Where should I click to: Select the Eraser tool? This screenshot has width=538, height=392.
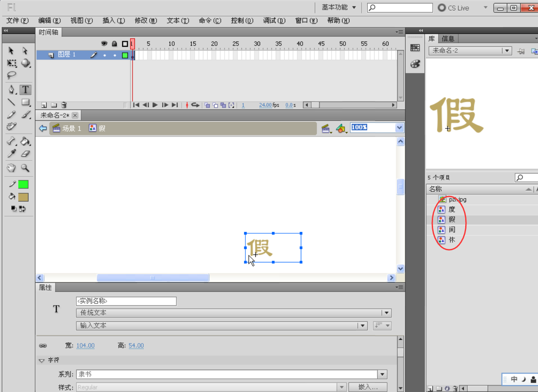26,154
